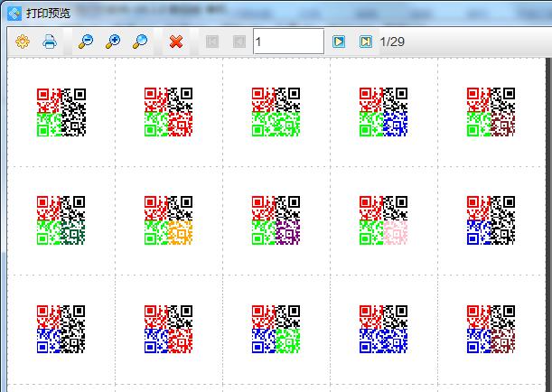Open print settings with the gear icon
The image size is (552, 392).
pos(23,42)
